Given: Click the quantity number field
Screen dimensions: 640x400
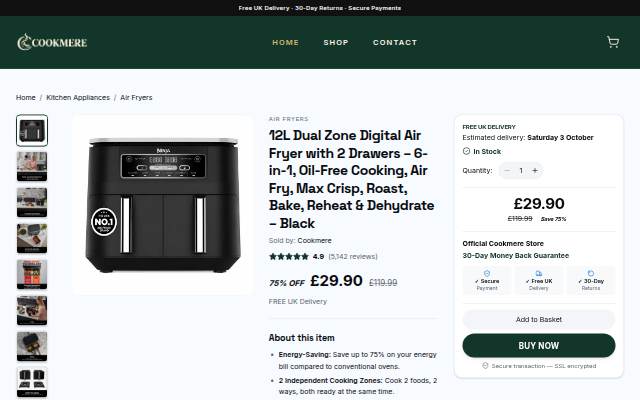Looking at the screenshot, I should click(x=521, y=171).
